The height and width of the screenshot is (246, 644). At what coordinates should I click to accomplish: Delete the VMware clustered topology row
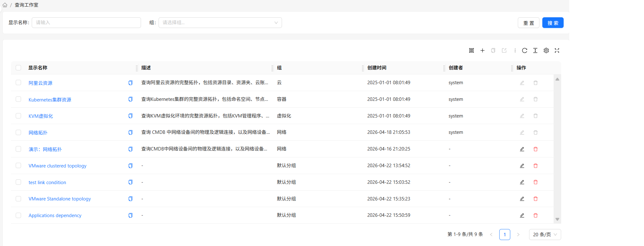[x=536, y=166]
